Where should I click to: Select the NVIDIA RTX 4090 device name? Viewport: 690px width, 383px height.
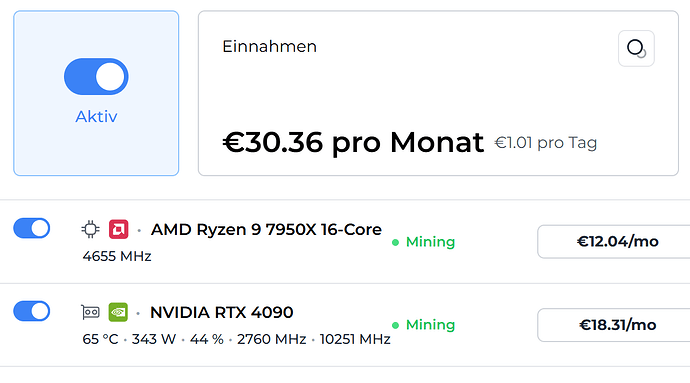pyautogui.click(x=221, y=313)
